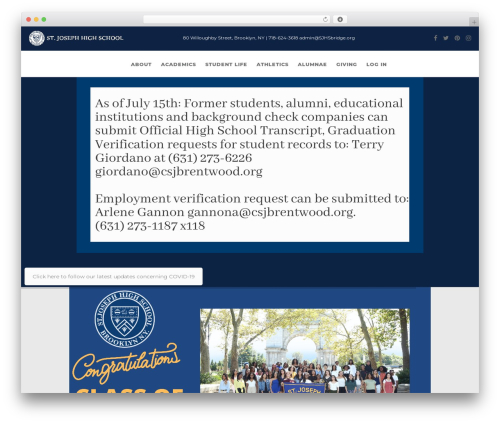Screen dimensions: 500x423
Task: Click the St. Joseph school crest logo
Action: tap(37, 38)
